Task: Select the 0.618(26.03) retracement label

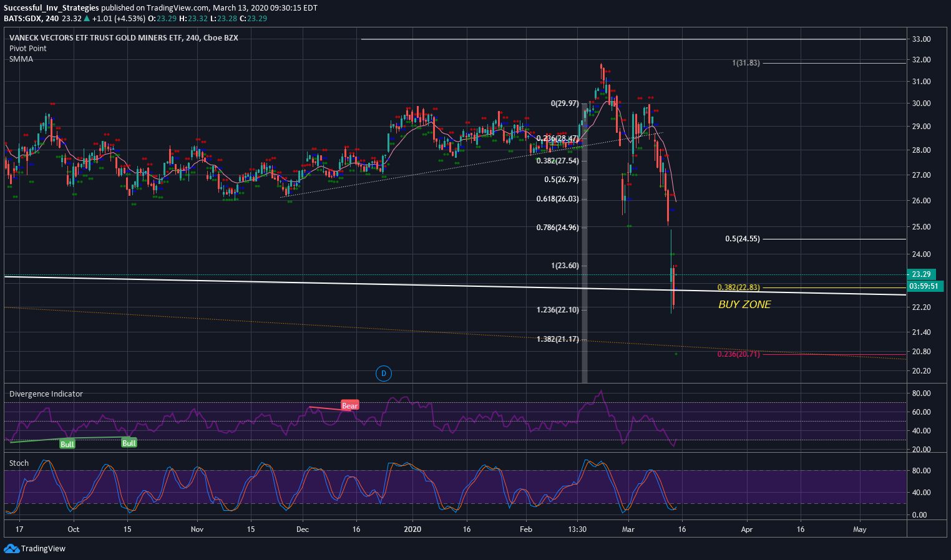Action: pyautogui.click(x=558, y=199)
